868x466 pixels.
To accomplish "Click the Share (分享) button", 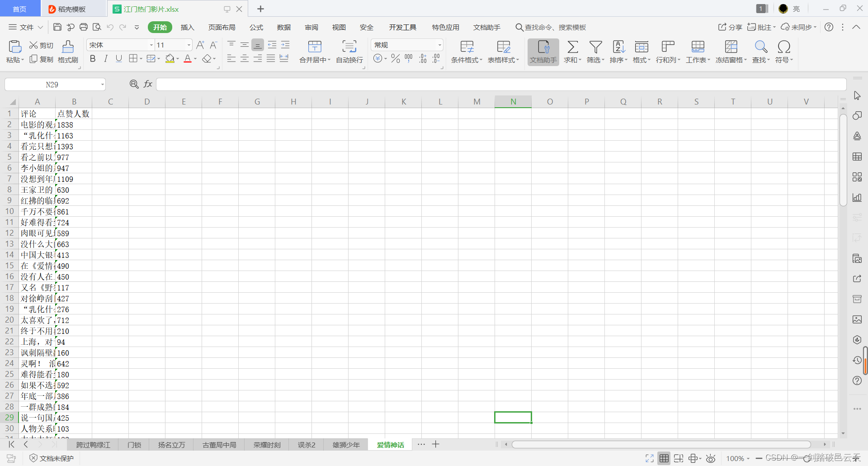I will (730, 27).
